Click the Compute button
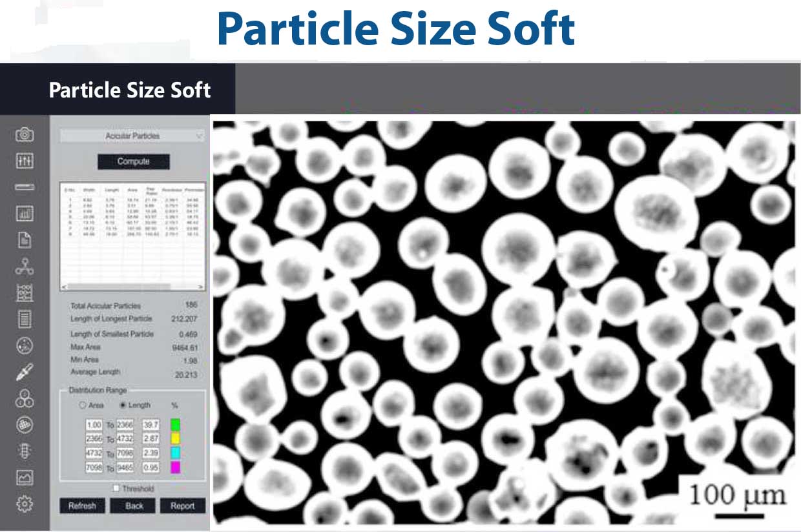 [134, 161]
